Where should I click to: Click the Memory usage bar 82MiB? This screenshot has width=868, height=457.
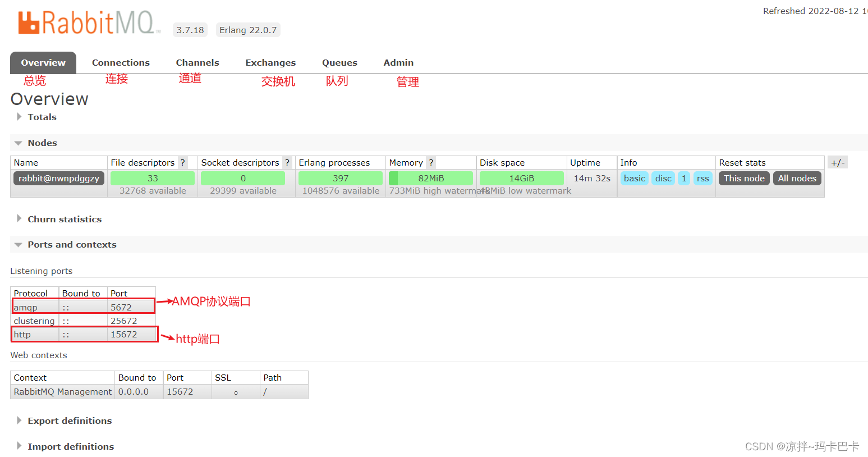pos(431,179)
